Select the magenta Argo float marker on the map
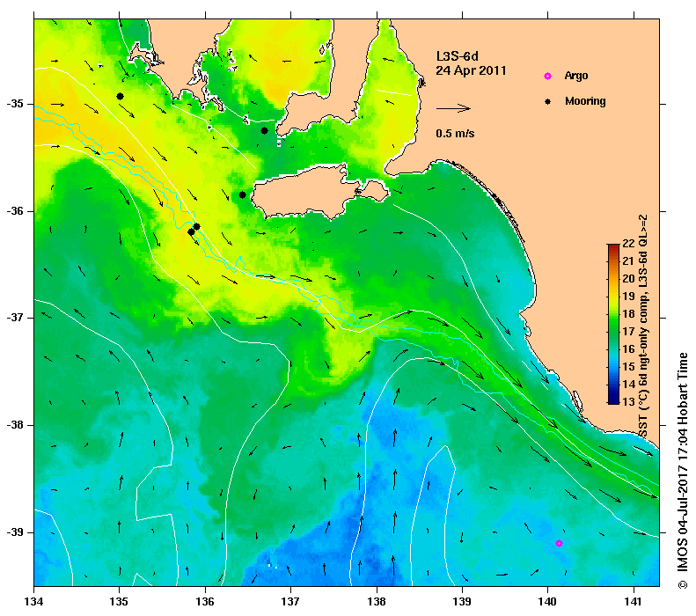 [560, 543]
